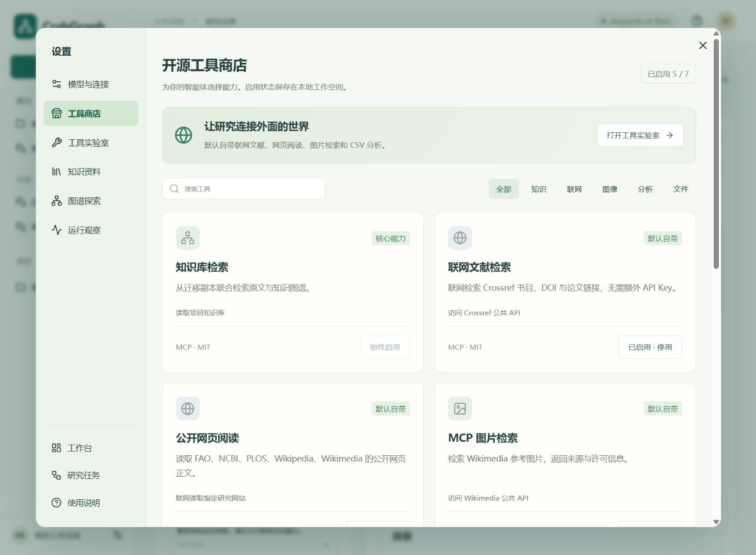This screenshot has width=756, height=555.
Task: Open 模型与连接 settings section
Action: pos(91,84)
